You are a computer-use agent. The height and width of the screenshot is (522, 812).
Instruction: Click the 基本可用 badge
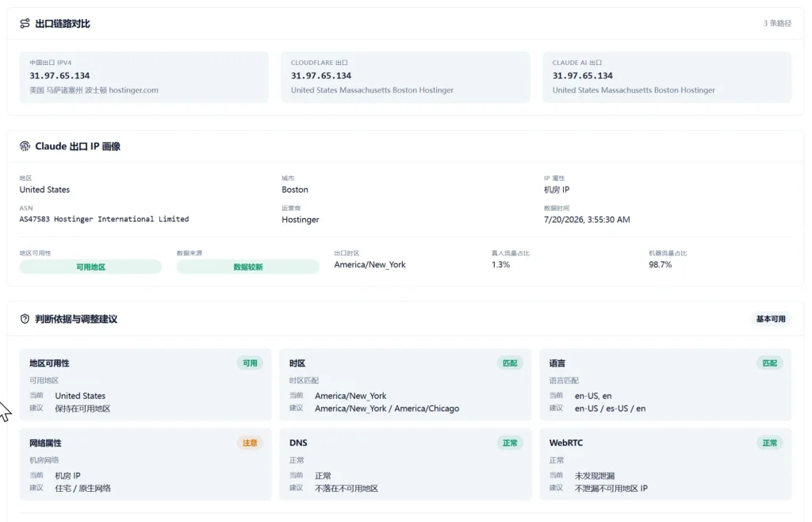(x=771, y=318)
